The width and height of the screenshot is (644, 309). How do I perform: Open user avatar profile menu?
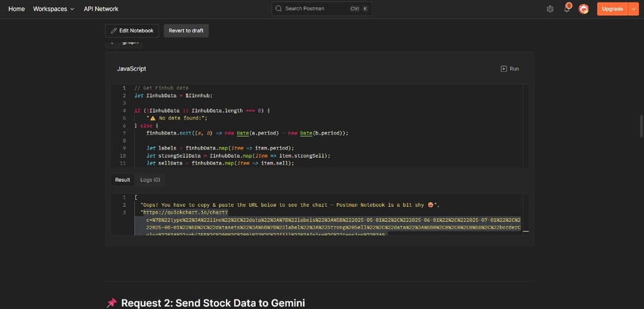point(584,8)
